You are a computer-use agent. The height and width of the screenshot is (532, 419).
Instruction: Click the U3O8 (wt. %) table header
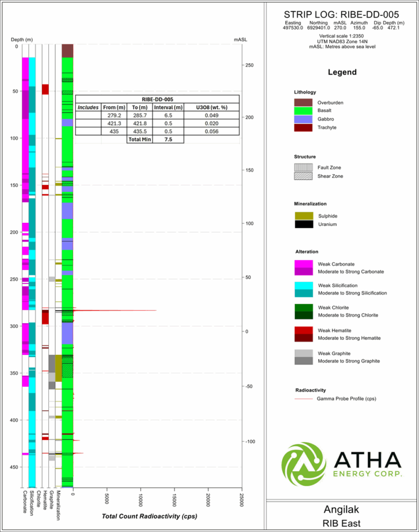(x=212, y=107)
